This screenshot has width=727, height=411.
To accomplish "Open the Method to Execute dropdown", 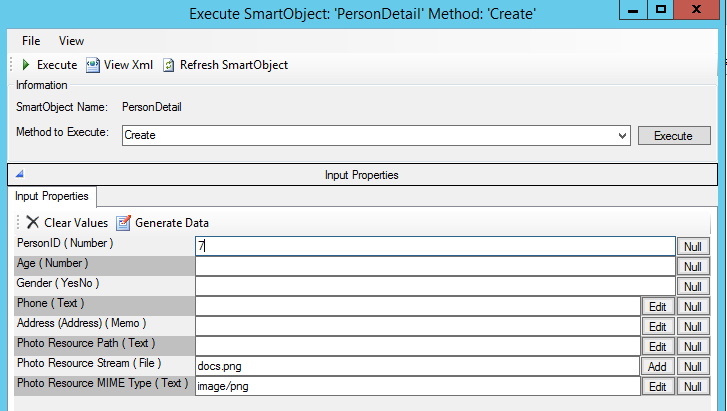I will pyautogui.click(x=622, y=135).
